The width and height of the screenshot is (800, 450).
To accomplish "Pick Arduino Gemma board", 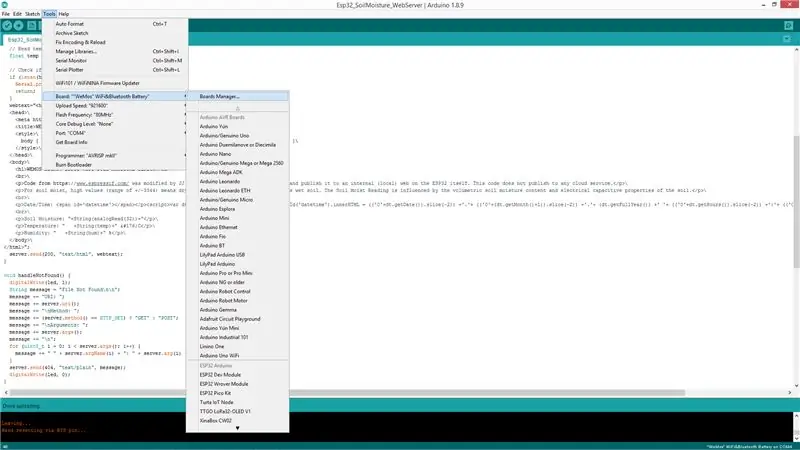I will 237,310.
